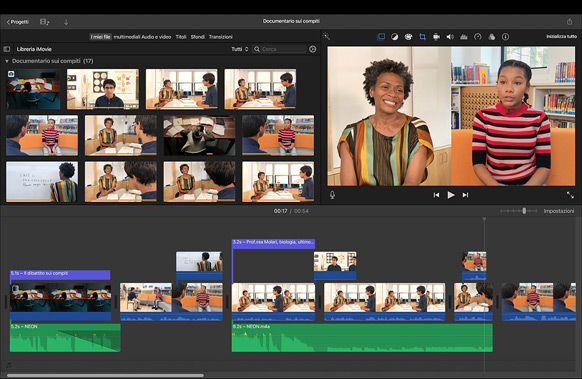Viewport: 582px width, 379px height.
Task: Go back to Progetti
Action: [x=17, y=22]
